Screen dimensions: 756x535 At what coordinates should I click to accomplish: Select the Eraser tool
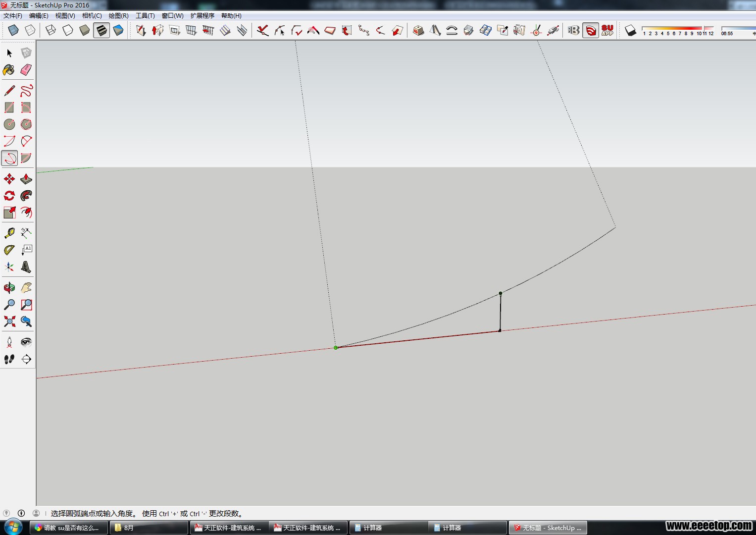pyautogui.click(x=26, y=70)
